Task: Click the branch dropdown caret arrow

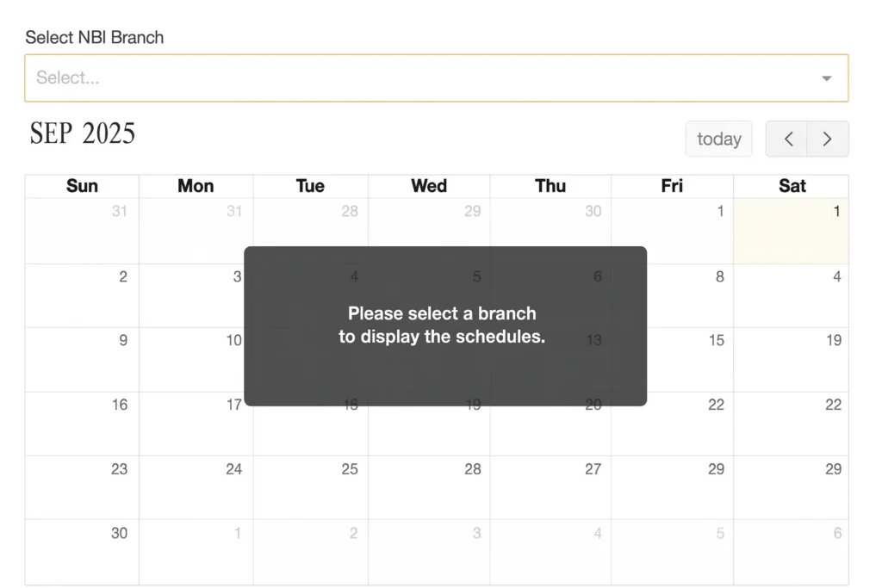Action: pyautogui.click(x=826, y=78)
